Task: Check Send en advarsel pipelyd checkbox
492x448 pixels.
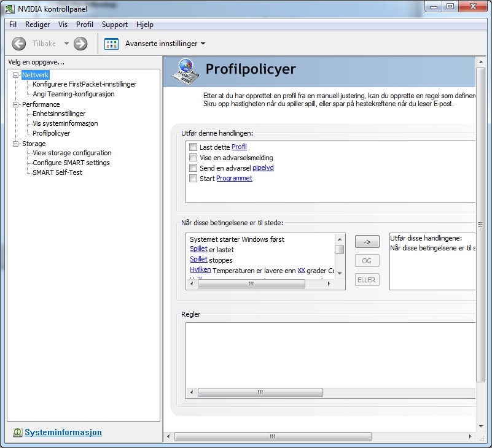Action: tap(193, 168)
